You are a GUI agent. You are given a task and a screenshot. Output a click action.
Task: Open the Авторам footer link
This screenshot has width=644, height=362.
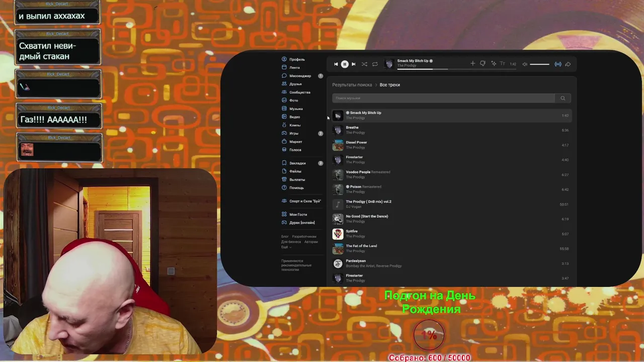click(311, 242)
